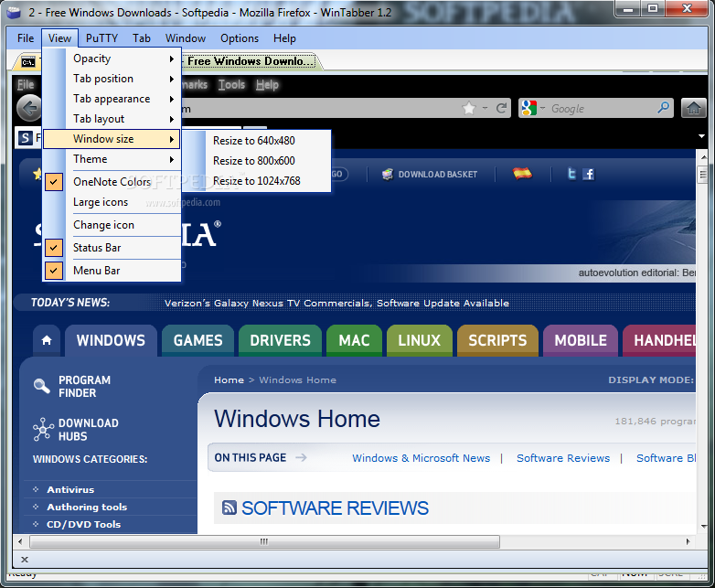
Task: Click the Program Finder magnifier icon
Action: point(41,386)
